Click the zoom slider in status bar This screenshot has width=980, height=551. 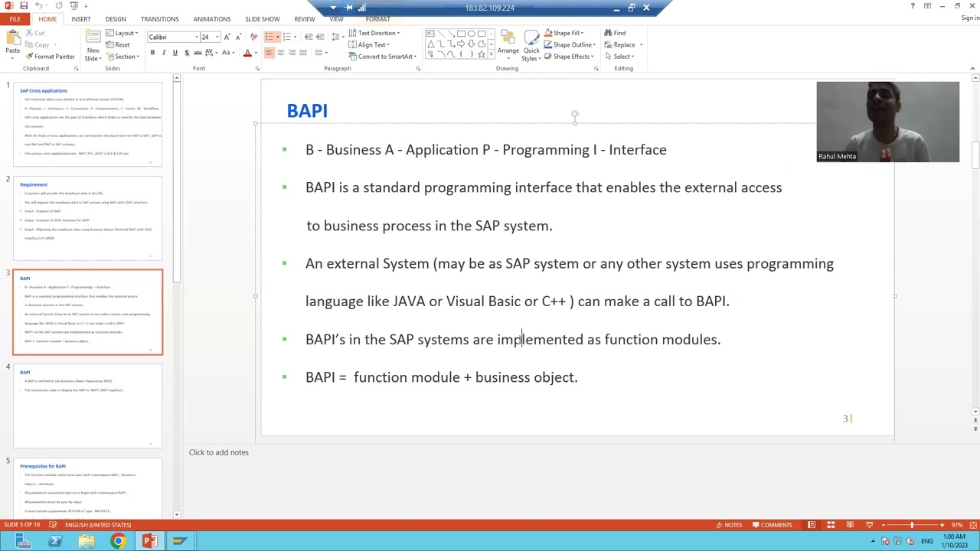[912, 525]
